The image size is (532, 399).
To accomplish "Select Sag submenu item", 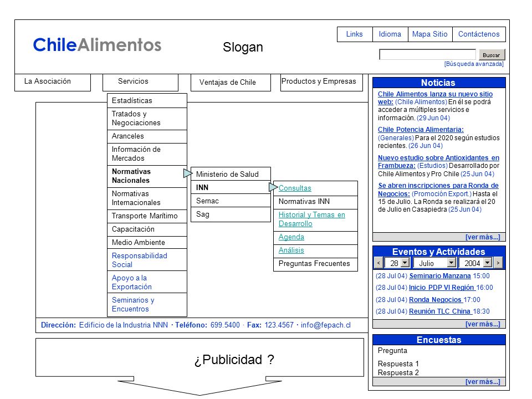I will pos(231,214).
